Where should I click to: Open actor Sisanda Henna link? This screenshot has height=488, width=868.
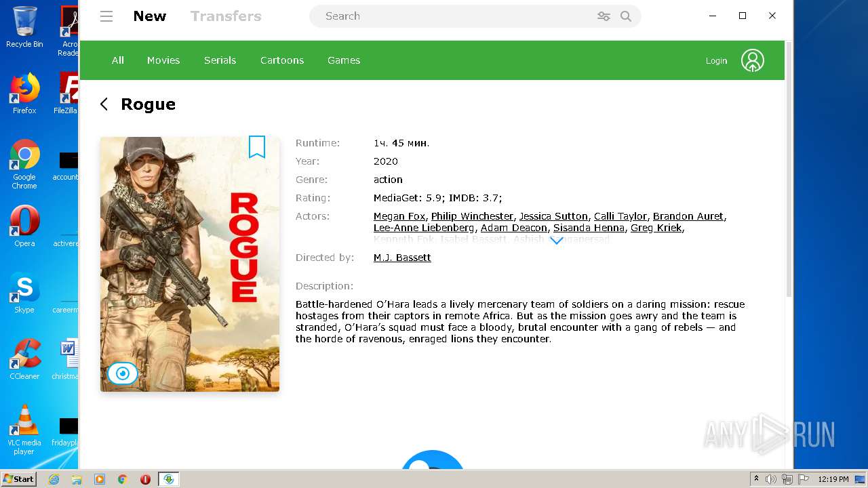(x=589, y=228)
